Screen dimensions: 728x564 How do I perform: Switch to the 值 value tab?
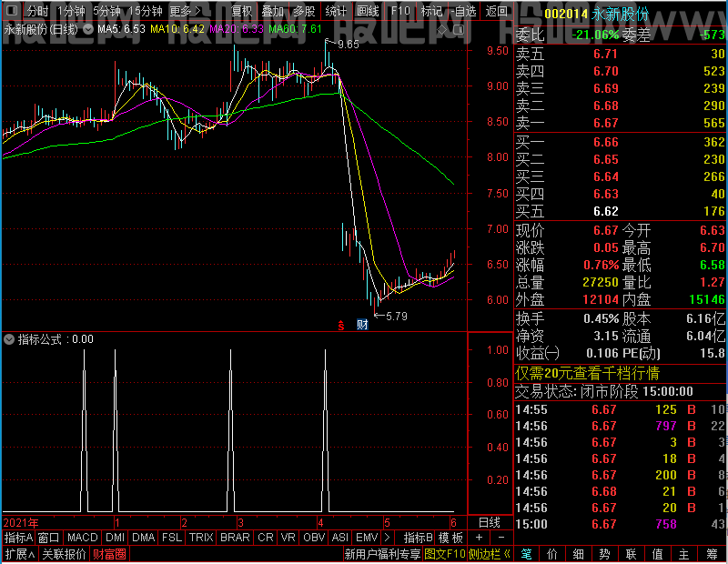pos(657,554)
